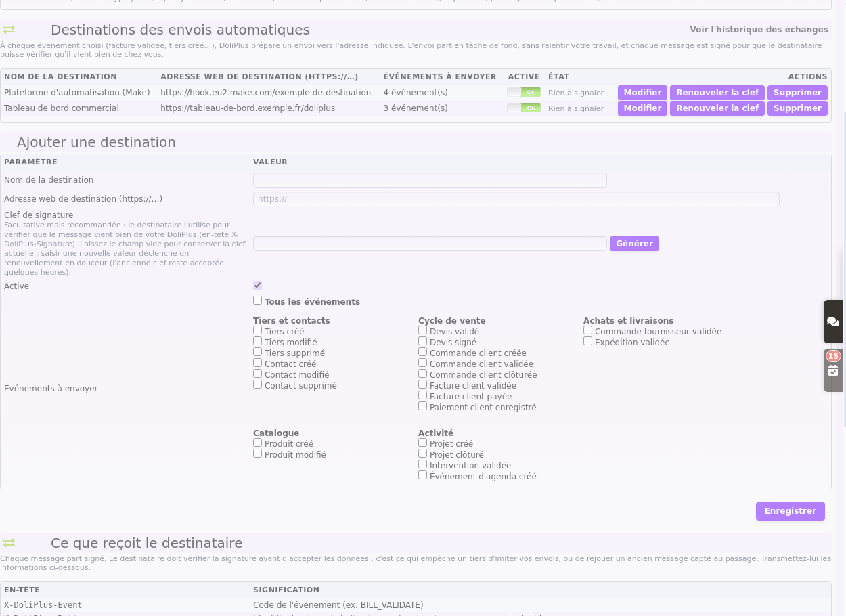Open the calendar tasks icon with badge 15
This screenshot has width=846, height=616.
pyautogui.click(x=833, y=370)
